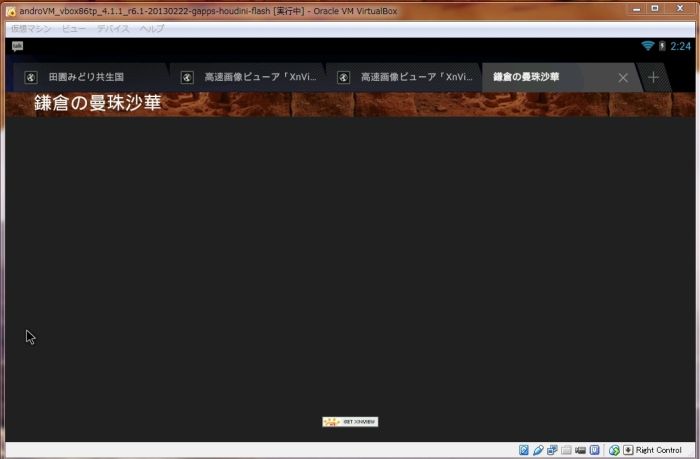This screenshot has height=459, width=700.
Task: Add a new browser tab
Action: [653, 77]
